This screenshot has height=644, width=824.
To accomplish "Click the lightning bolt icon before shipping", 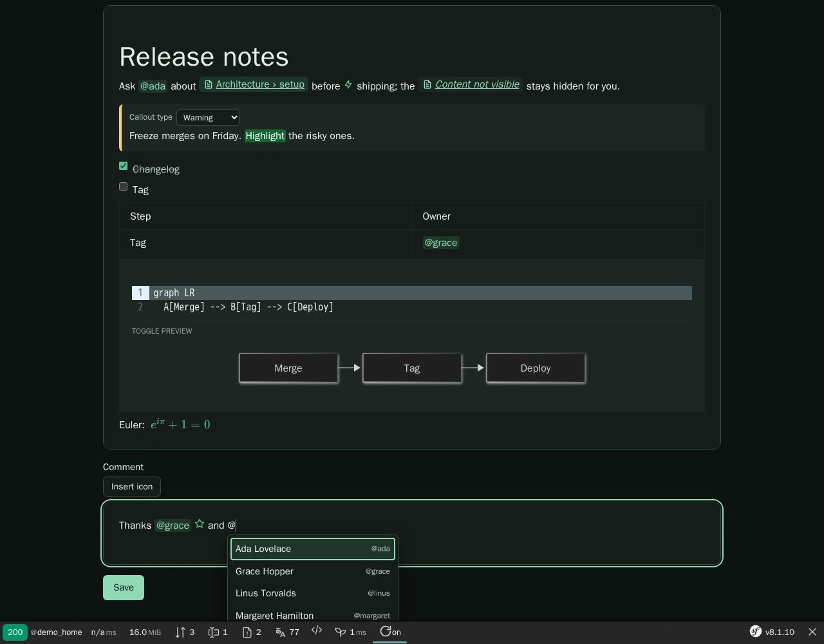I will [348, 85].
